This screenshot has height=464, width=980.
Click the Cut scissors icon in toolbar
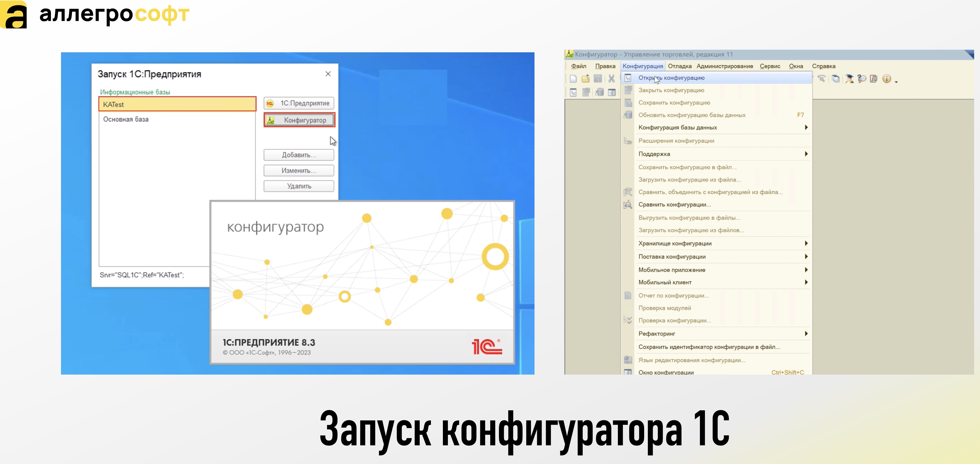pos(611,79)
